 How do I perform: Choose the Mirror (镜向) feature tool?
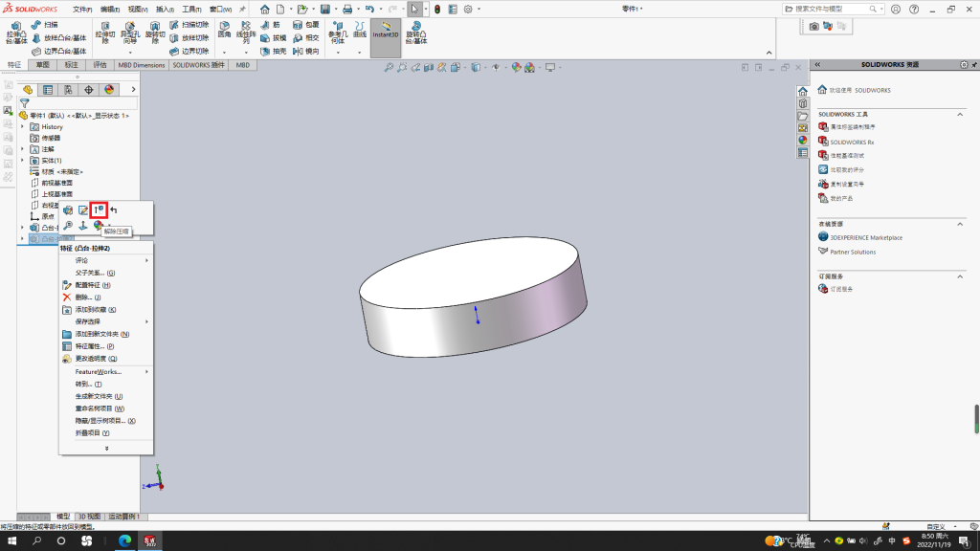pyautogui.click(x=306, y=52)
